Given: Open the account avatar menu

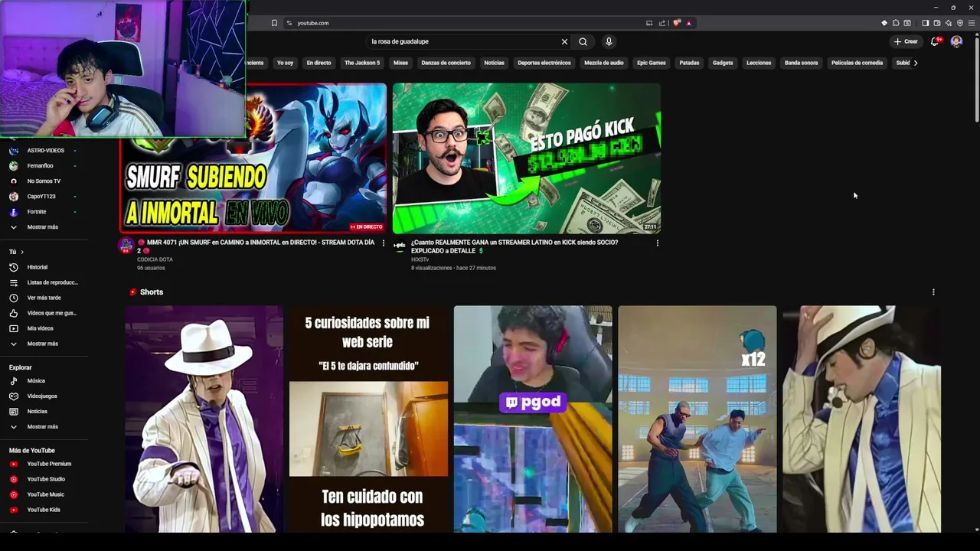Looking at the screenshot, I should [x=956, y=41].
